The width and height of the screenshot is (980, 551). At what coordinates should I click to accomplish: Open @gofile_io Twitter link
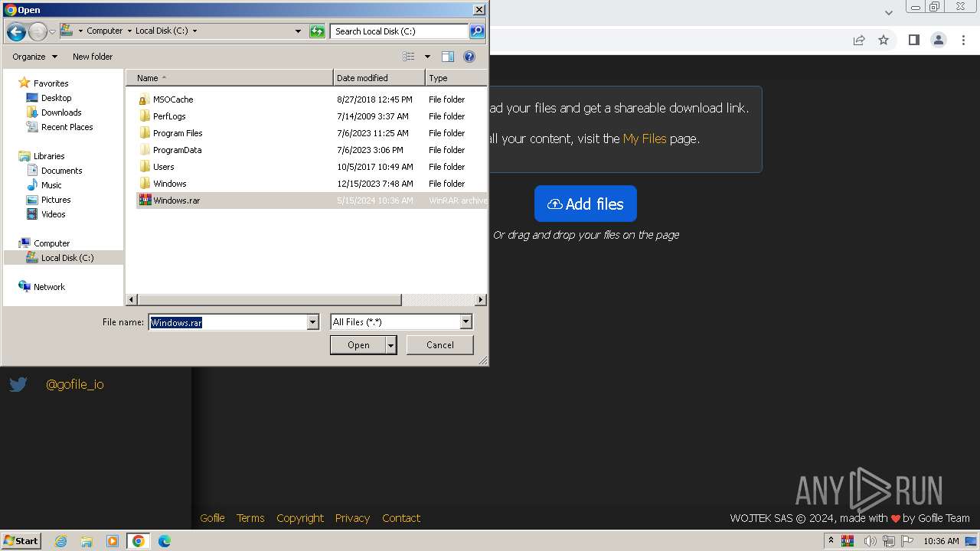[x=75, y=384]
